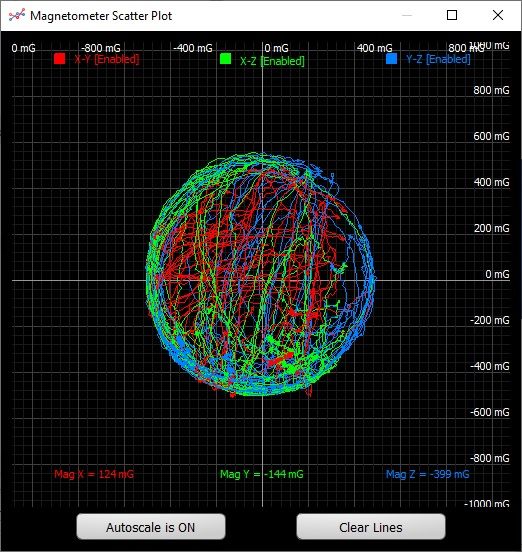Image resolution: width=522 pixels, height=552 pixels.
Task: Turn off autoscale with Autoscale is ON button
Action: point(151,527)
